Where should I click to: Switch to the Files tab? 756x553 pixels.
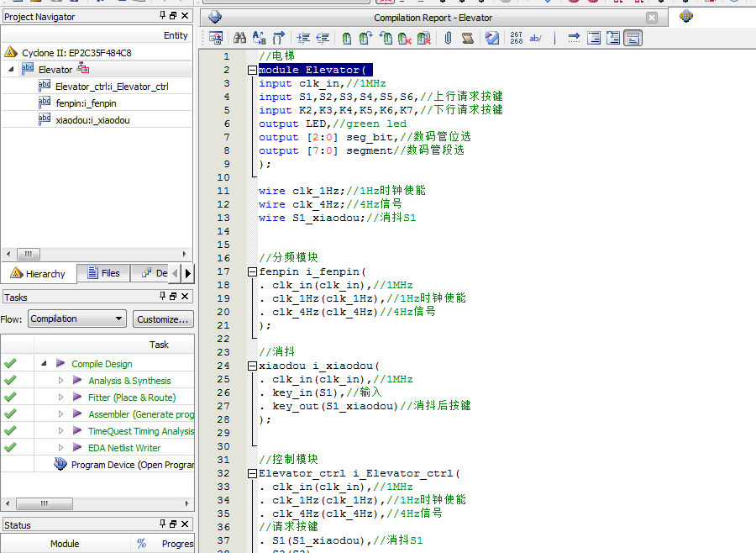[x=102, y=273]
